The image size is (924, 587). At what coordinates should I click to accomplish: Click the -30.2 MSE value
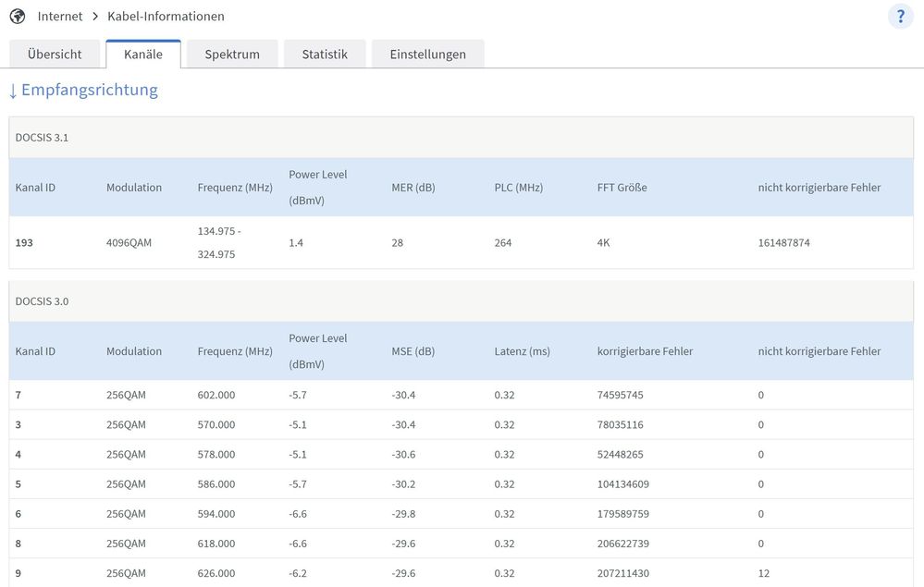click(x=403, y=484)
